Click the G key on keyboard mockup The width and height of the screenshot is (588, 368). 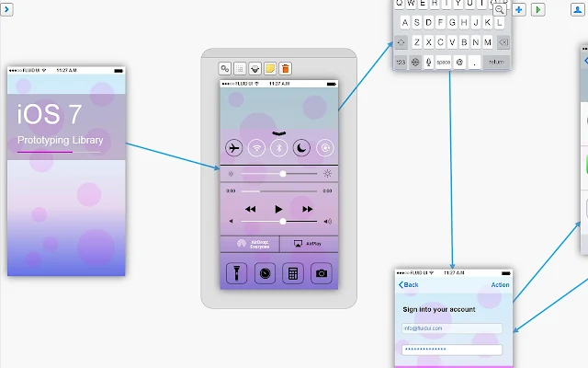tap(452, 22)
